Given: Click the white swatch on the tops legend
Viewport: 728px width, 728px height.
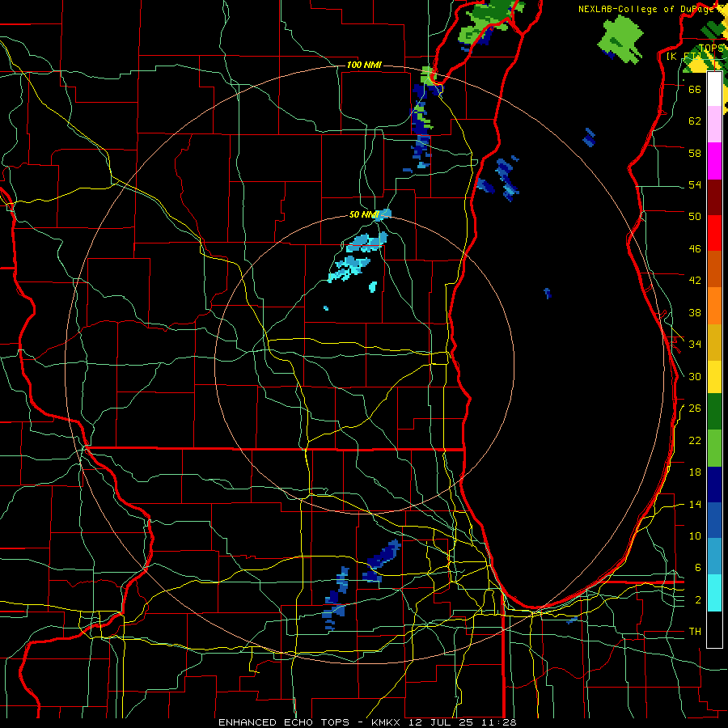Looking at the screenshot, I should click(x=714, y=89).
